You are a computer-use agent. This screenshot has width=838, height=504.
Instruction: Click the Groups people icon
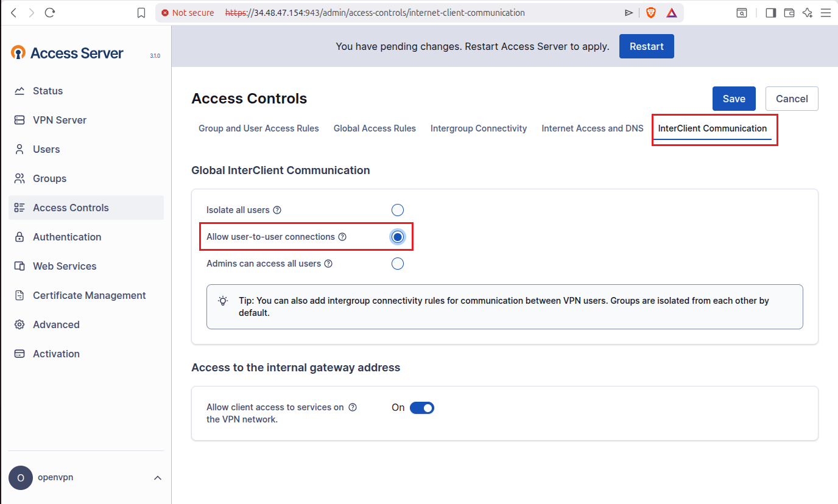tap(19, 178)
